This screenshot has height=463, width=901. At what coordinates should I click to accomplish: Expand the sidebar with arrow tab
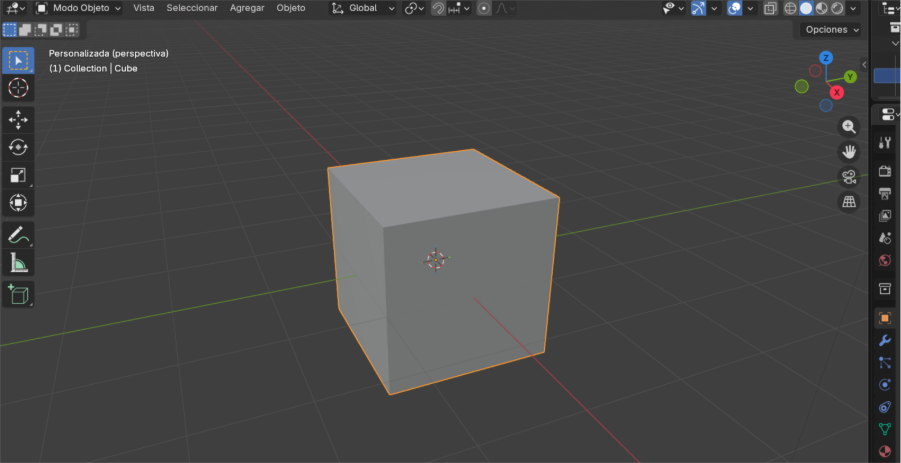[864, 64]
